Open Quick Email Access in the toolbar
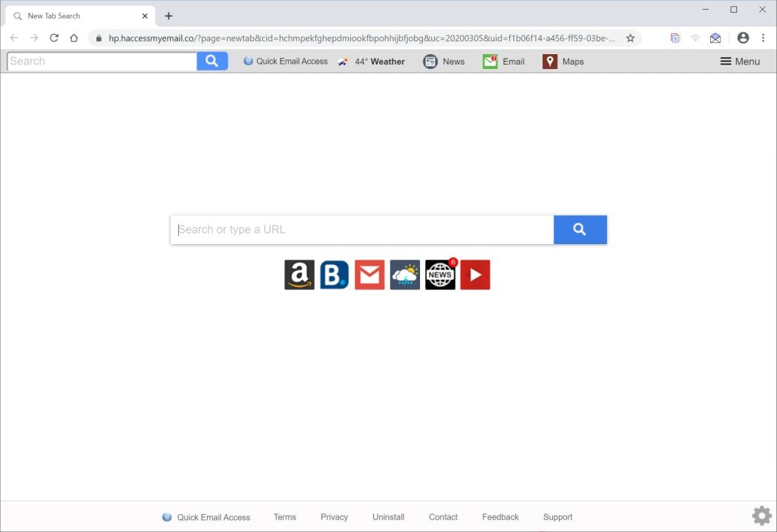The height and width of the screenshot is (532, 777). pyautogui.click(x=286, y=62)
